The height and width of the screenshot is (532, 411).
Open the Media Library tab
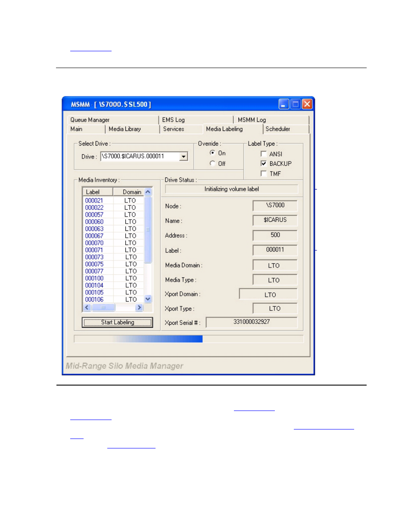pos(125,129)
